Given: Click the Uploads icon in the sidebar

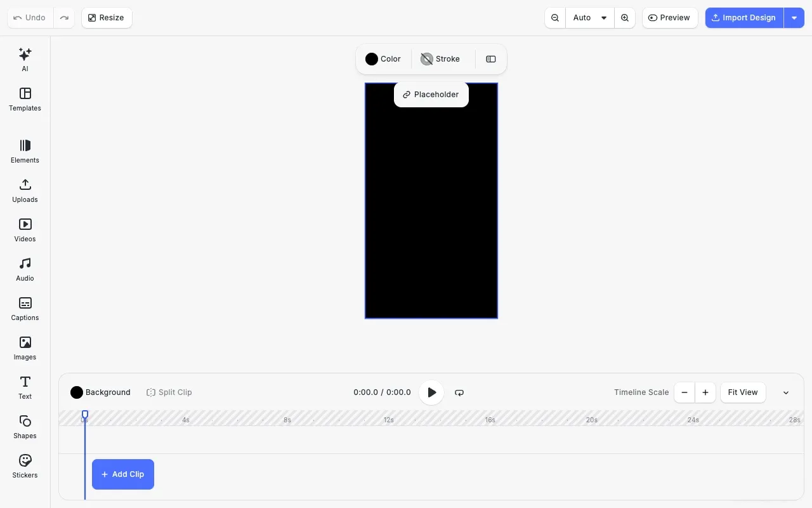Looking at the screenshot, I should 25,190.
